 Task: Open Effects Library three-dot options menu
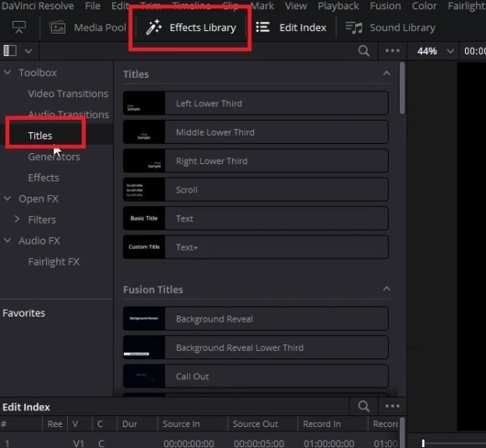(x=392, y=50)
